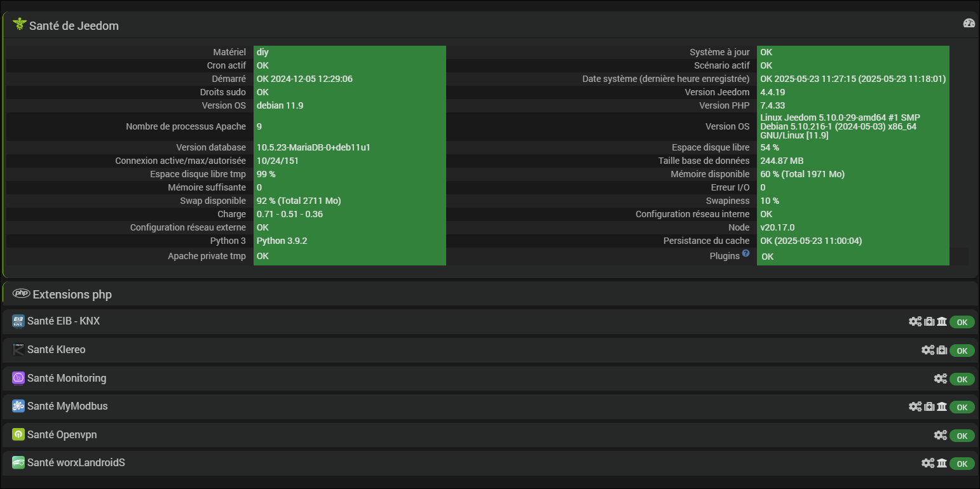980x489 pixels.
Task: Click the PHP version '7.4.33'
Action: (772, 105)
